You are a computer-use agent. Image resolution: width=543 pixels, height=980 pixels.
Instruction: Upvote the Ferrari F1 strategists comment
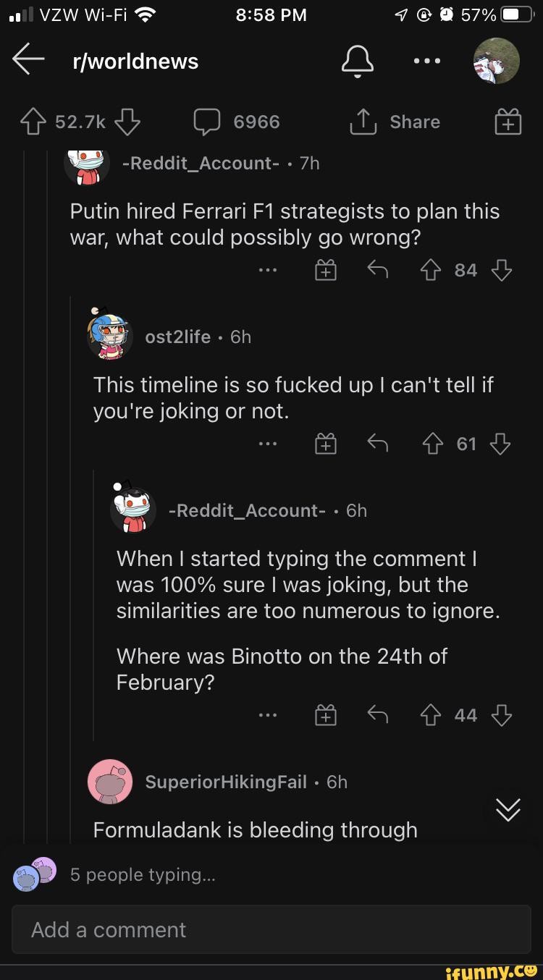coord(431,269)
